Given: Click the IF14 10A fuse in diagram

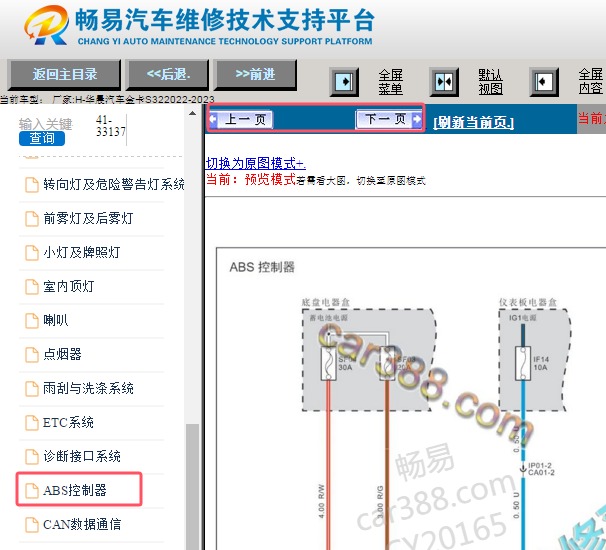Looking at the screenshot, I should 523,363.
